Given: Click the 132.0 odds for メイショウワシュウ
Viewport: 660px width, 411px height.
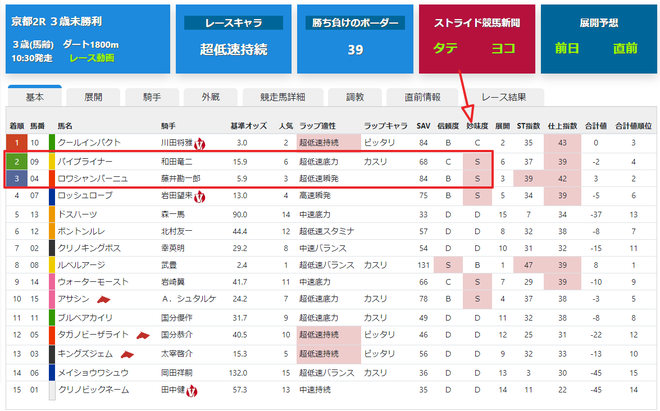Looking at the screenshot, I should 238,373.
